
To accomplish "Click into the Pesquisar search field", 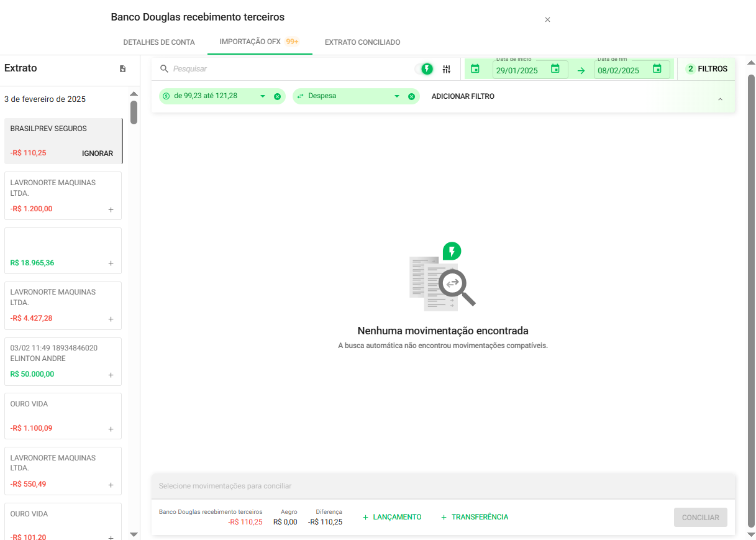I will (x=286, y=69).
